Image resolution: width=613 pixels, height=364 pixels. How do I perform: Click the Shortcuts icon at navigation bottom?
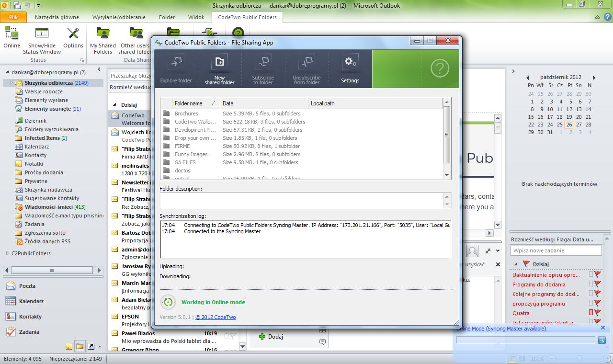tap(91, 346)
